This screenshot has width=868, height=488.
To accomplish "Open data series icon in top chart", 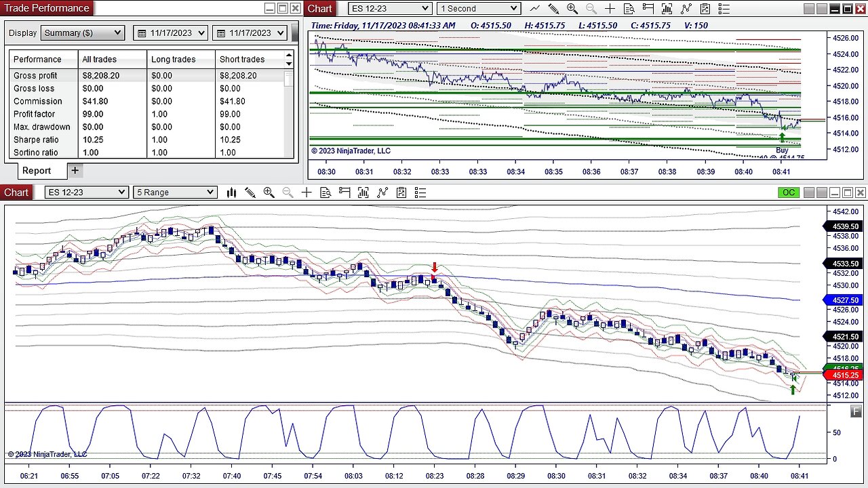I will (667, 9).
